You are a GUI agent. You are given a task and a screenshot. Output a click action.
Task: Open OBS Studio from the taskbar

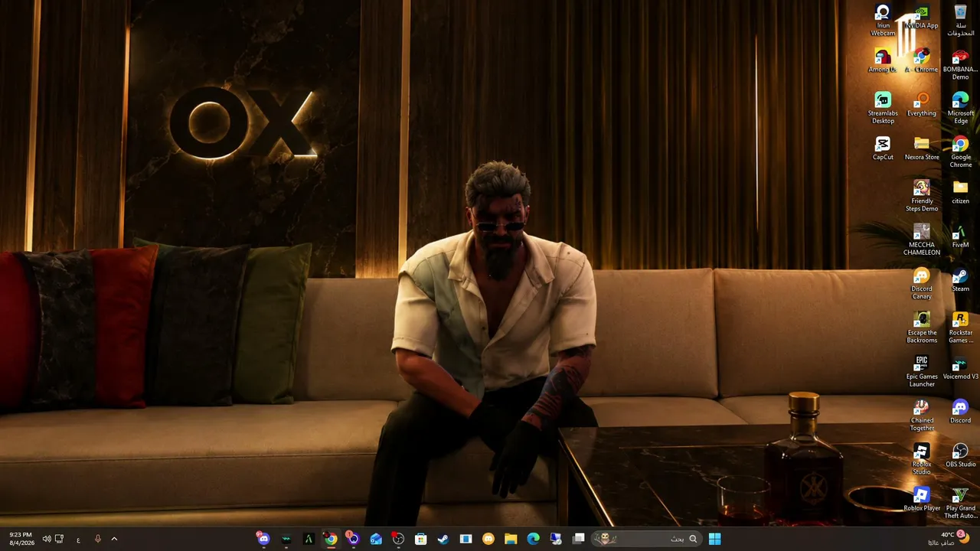click(x=398, y=539)
